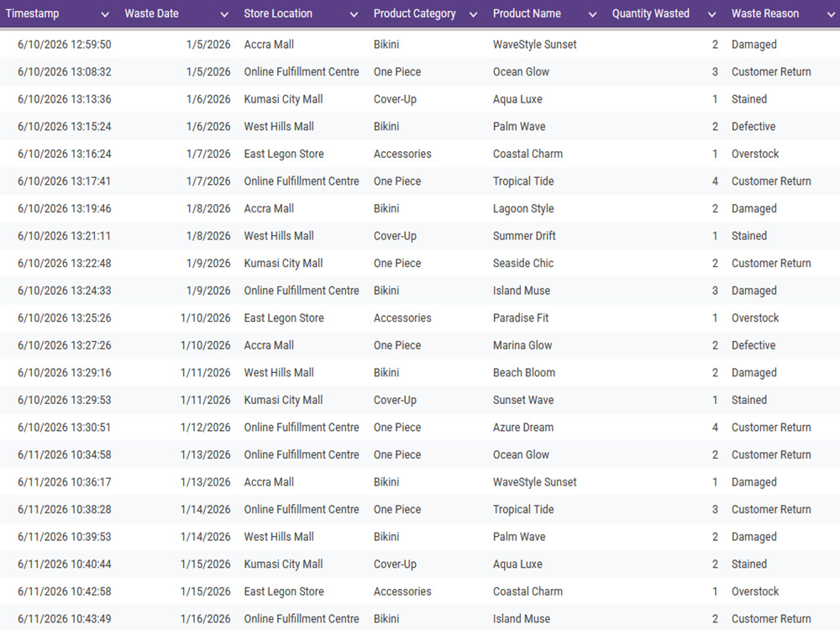840x630 pixels.
Task: Select timestamp cell 6/10/2026 13:29:53
Action: click(65, 400)
